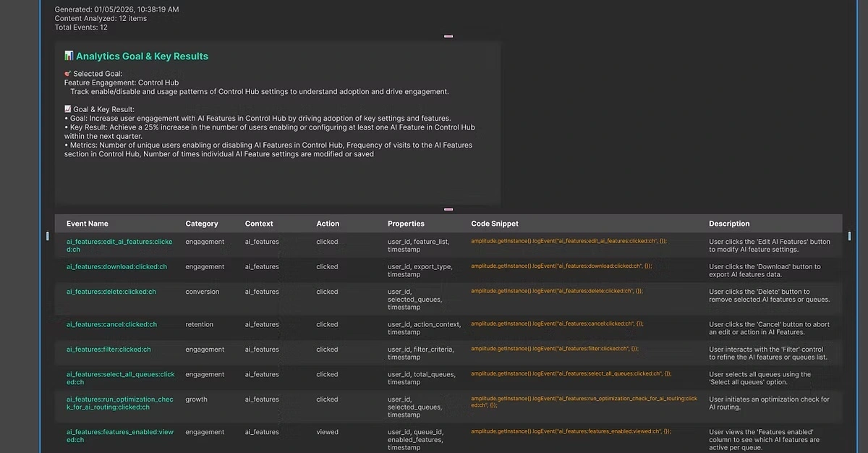Click the 'user_id, total_queues, timestamp' properties cell
The height and width of the screenshot is (453, 868).
[422, 378]
